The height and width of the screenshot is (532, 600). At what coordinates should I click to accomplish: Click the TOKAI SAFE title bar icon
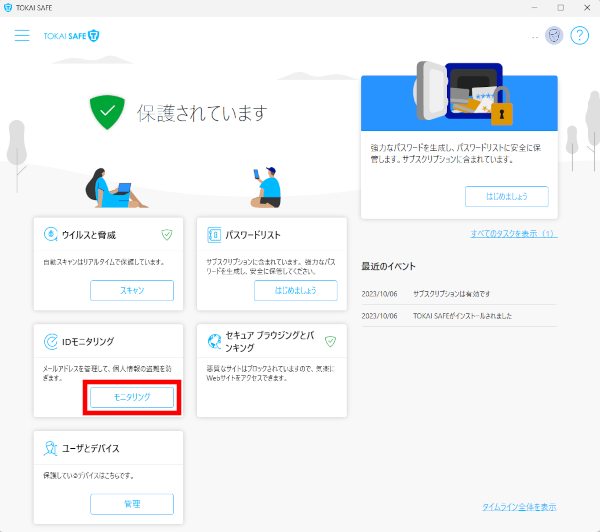(8, 8)
